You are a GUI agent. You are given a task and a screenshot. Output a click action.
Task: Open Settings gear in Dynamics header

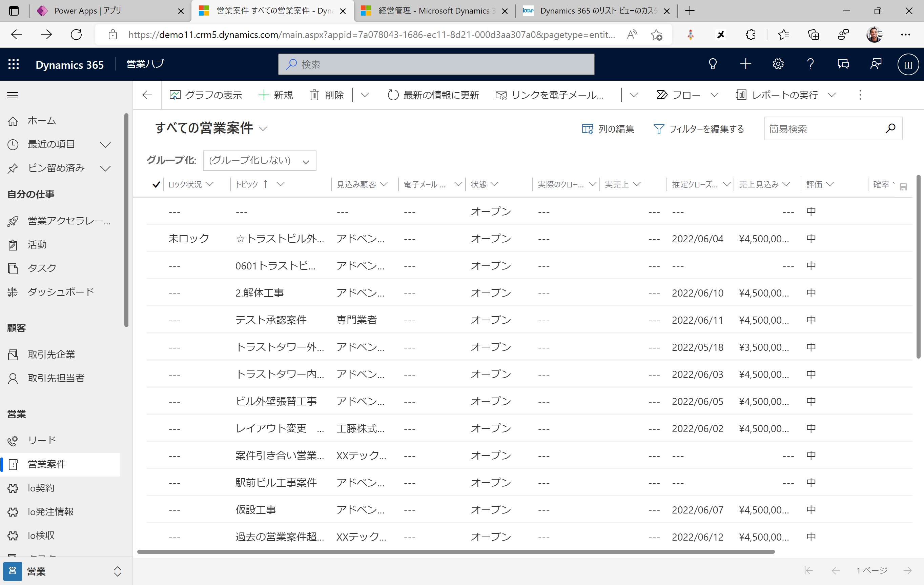[778, 64]
